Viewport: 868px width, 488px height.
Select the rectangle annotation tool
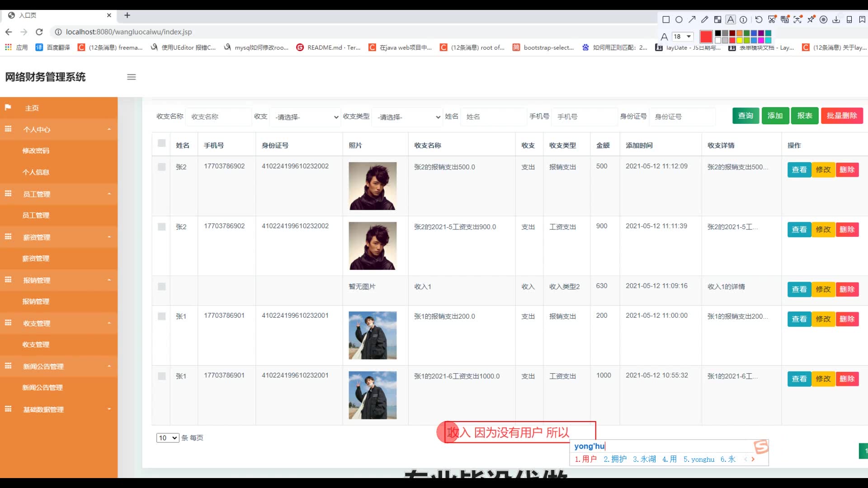666,19
